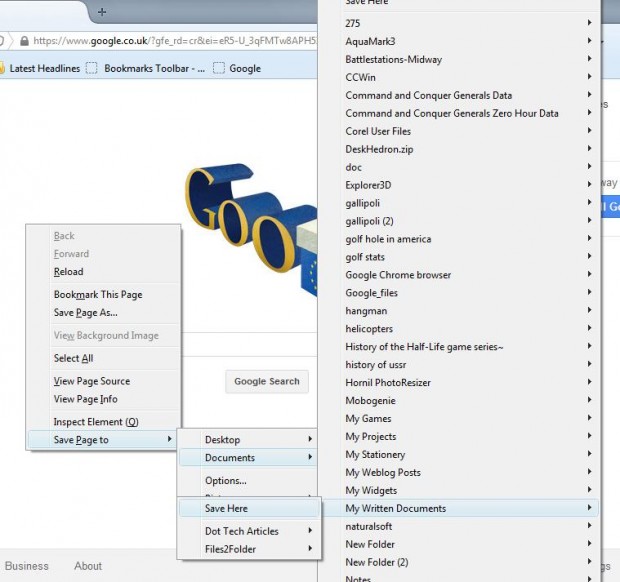620x582 pixels.
Task: Expand arrow next to Dot Tech Articles
Action: point(310,530)
